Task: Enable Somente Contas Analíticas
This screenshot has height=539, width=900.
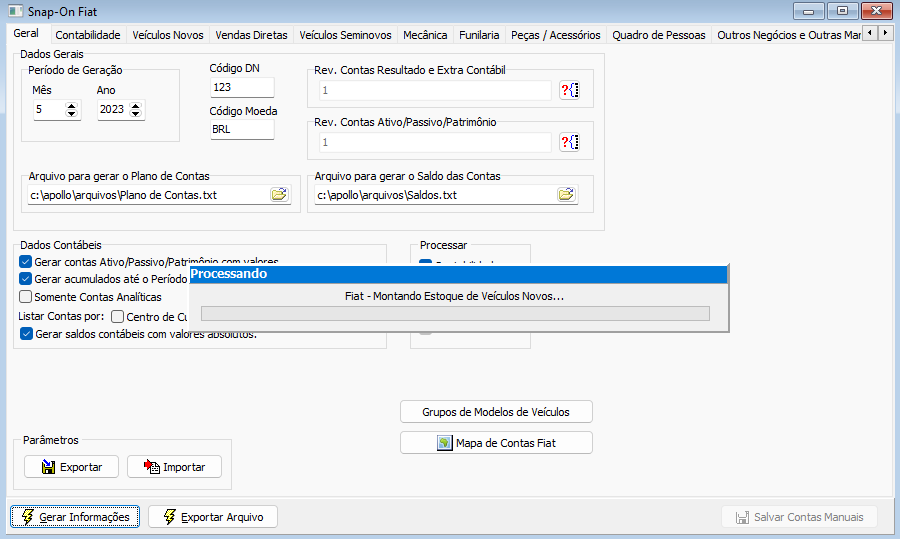Action: (25, 297)
